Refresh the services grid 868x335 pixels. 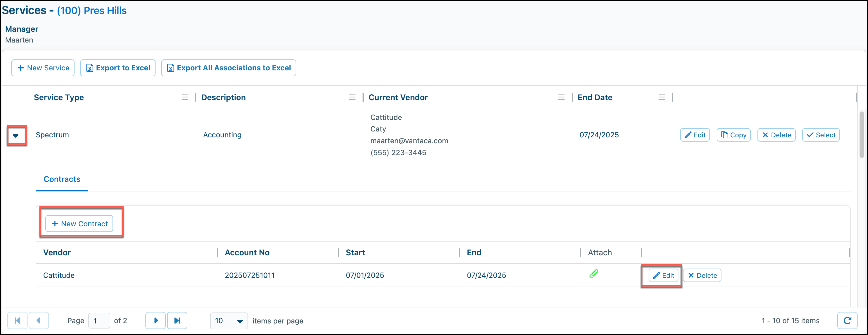(x=847, y=320)
